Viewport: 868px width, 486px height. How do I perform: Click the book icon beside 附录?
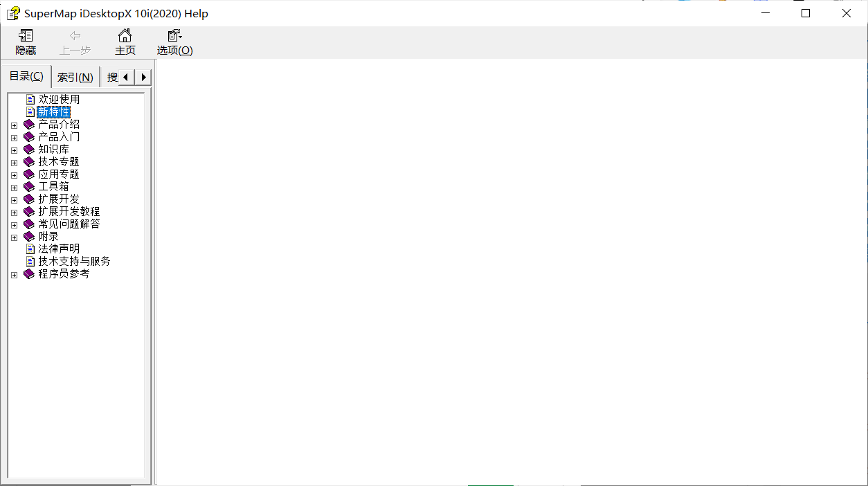[29, 237]
